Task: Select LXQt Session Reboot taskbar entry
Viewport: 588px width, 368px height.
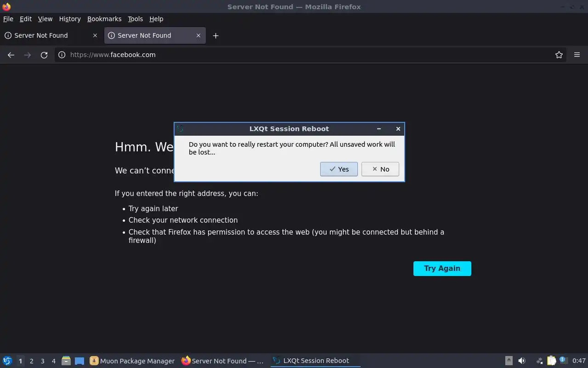Action: pyautogui.click(x=315, y=361)
